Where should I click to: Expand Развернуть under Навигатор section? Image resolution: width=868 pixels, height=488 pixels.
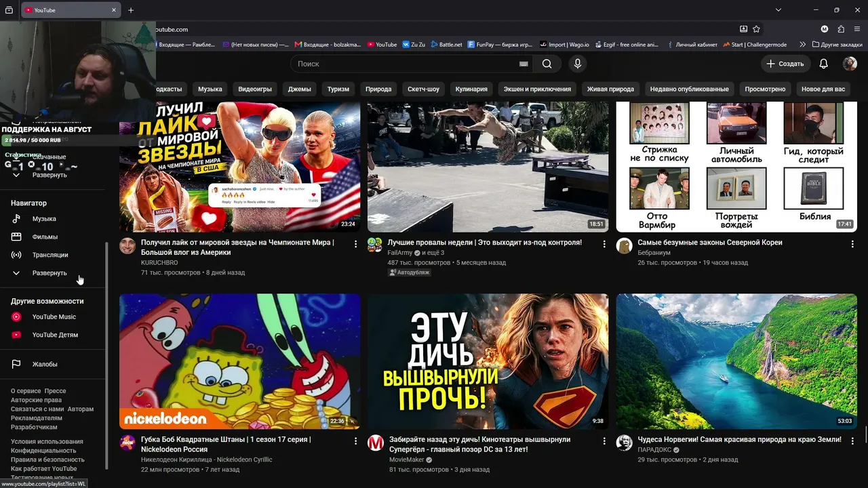pos(50,273)
